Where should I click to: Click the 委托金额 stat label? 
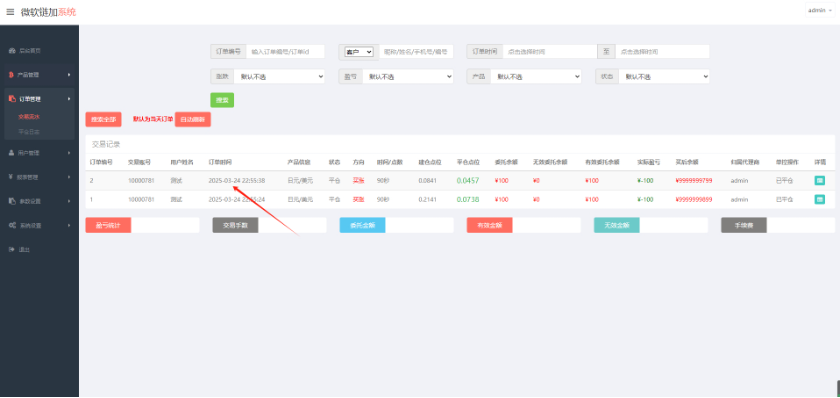362,226
